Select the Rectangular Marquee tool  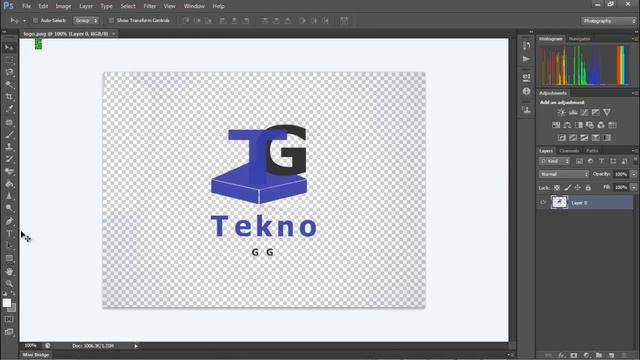point(9,60)
